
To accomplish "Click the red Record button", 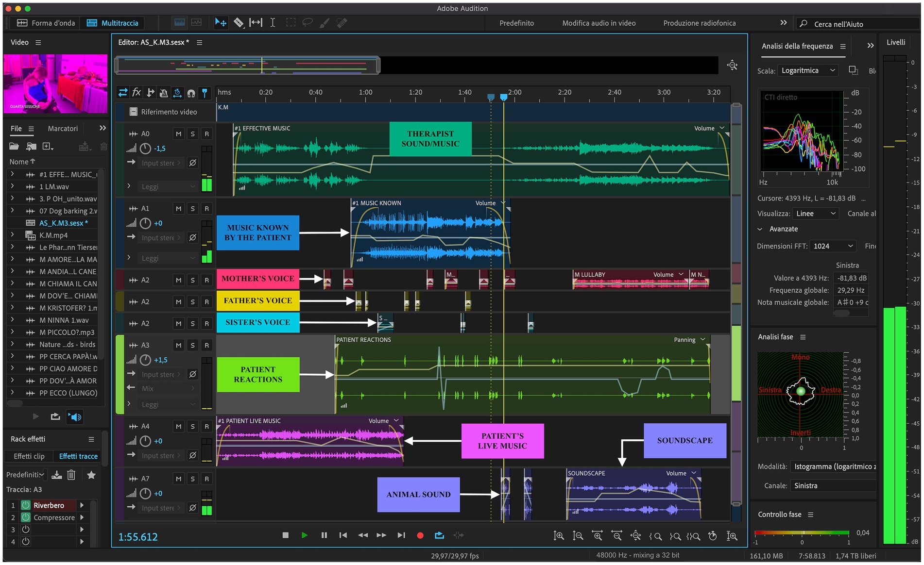I will pyautogui.click(x=420, y=535).
